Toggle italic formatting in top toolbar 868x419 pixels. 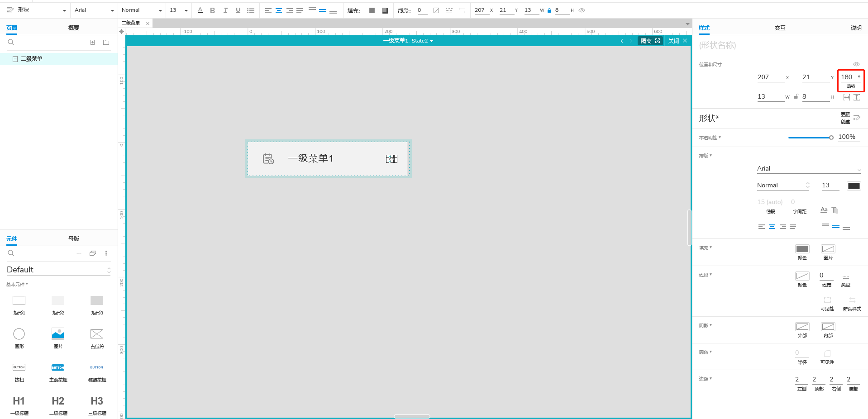coord(225,10)
